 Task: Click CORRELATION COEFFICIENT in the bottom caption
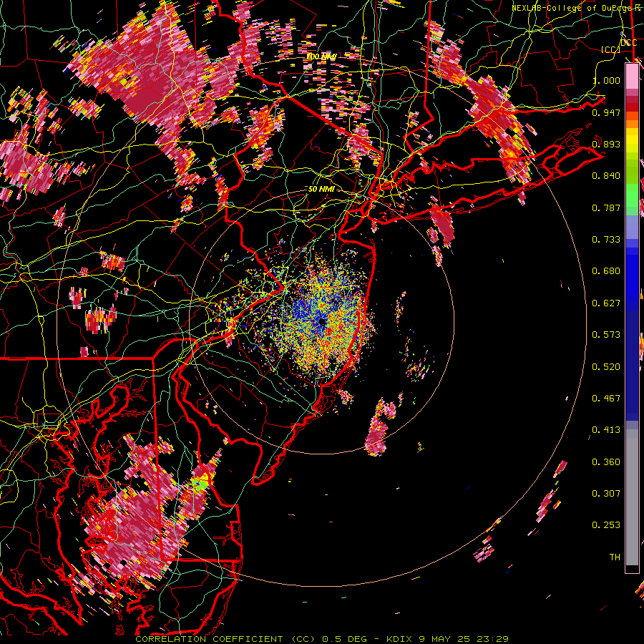coord(209,639)
